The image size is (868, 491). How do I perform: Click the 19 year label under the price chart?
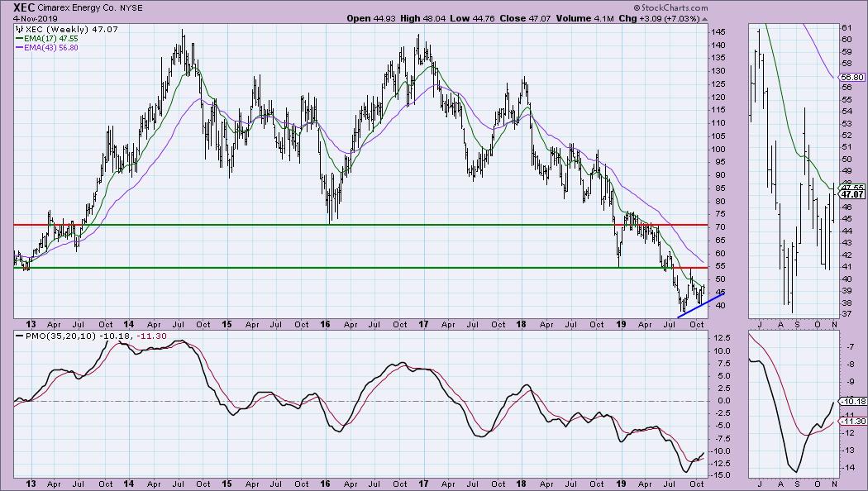coord(621,324)
